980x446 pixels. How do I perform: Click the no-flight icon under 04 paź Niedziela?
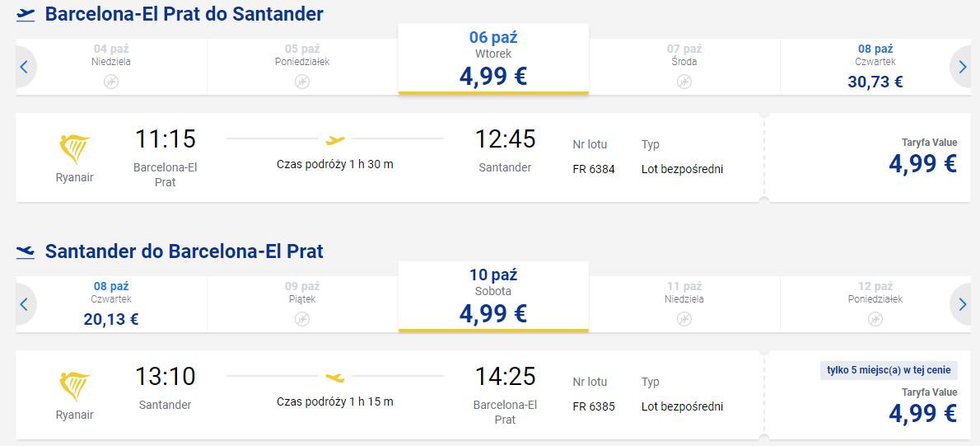point(111,82)
